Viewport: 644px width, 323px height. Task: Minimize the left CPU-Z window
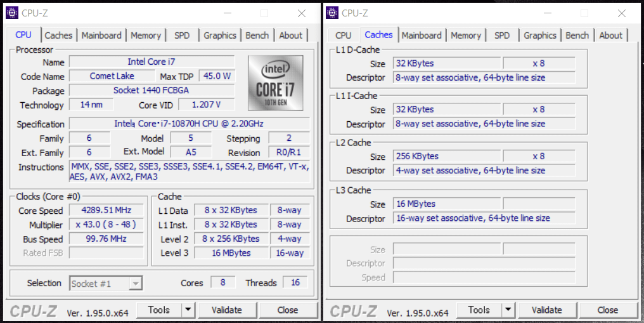[228, 13]
